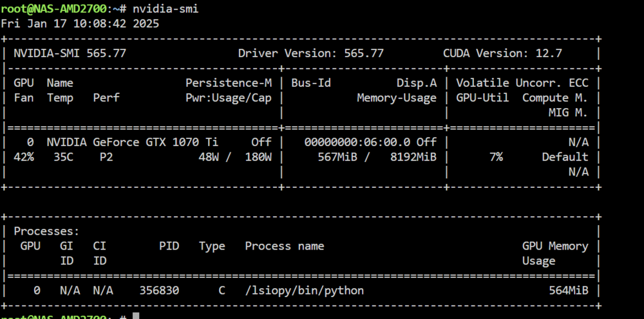Select the Driver Version 565.77 text
Screen dimensions: 644x319
pos(311,53)
